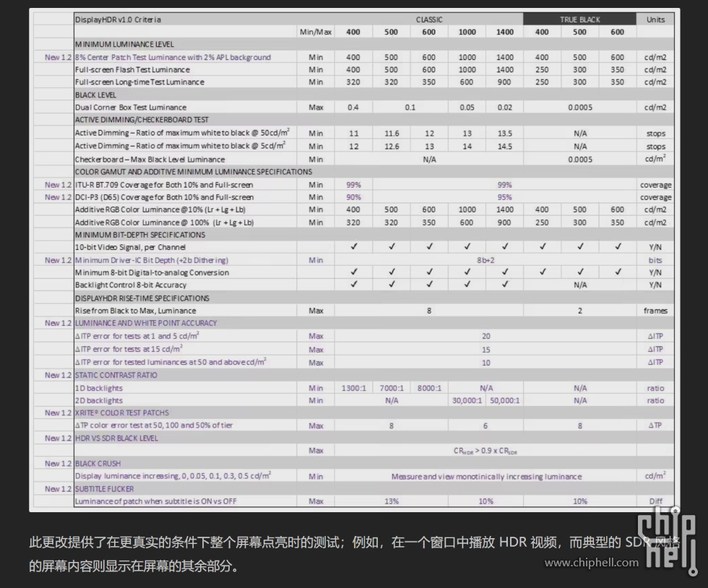
Task: Select the 'STATIC CONTRAST RATIO' section heading
Action: (116, 375)
